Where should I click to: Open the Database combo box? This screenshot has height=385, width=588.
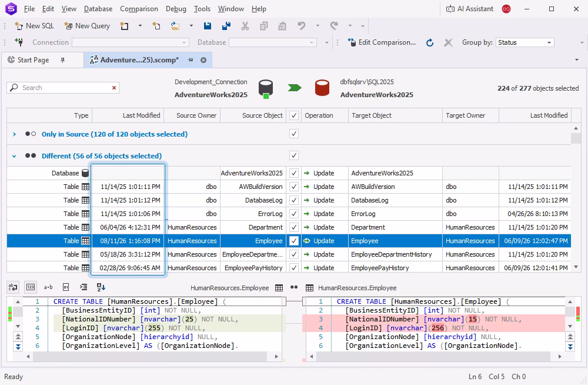tap(273, 42)
